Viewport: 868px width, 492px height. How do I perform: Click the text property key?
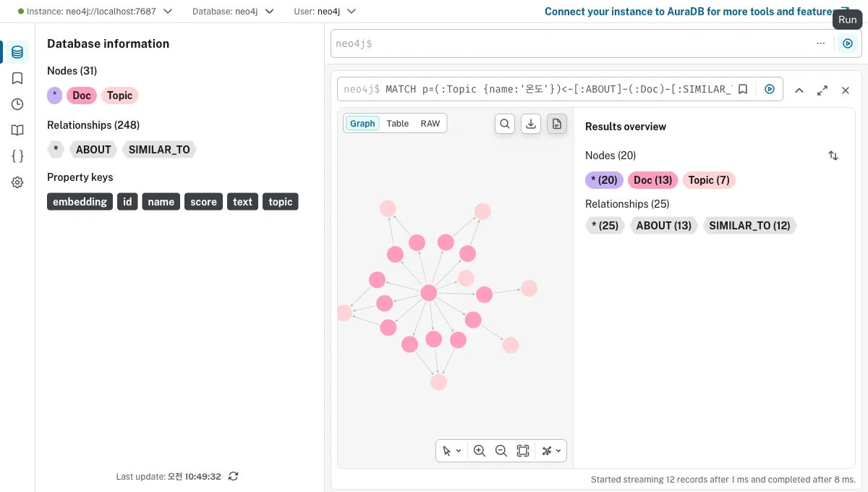coord(242,202)
